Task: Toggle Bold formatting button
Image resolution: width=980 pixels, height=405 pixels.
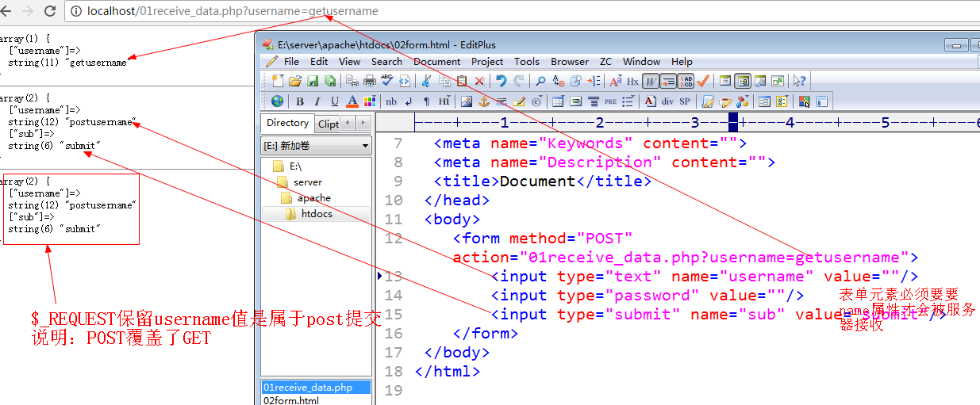Action: click(x=300, y=101)
